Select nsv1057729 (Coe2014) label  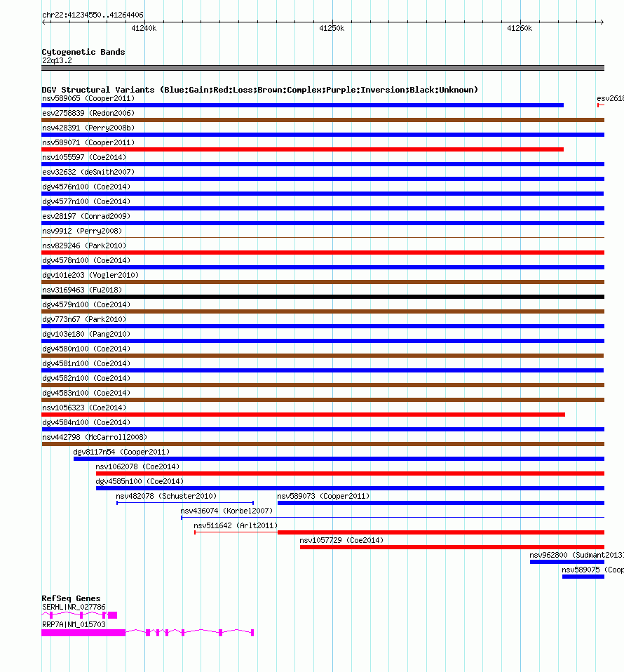point(341,540)
